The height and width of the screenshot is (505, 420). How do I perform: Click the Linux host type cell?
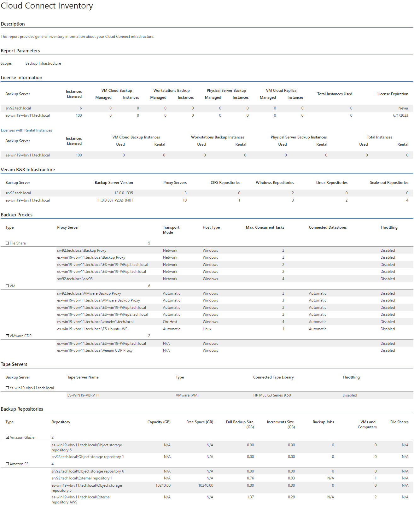tap(207, 329)
